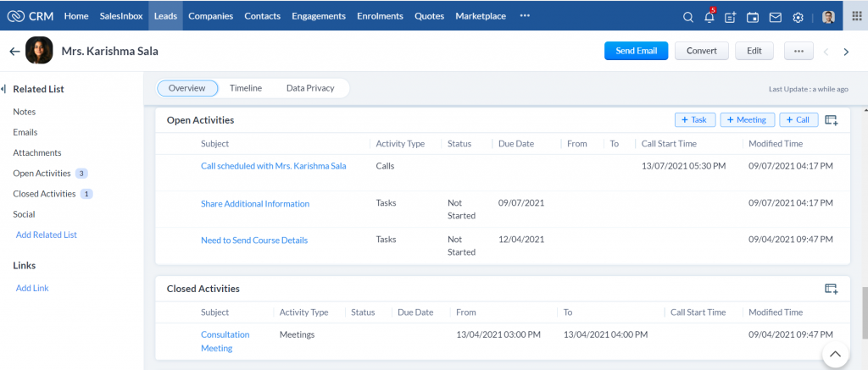Jump to Attachments related list
The width and height of the screenshot is (868, 370).
(37, 152)
